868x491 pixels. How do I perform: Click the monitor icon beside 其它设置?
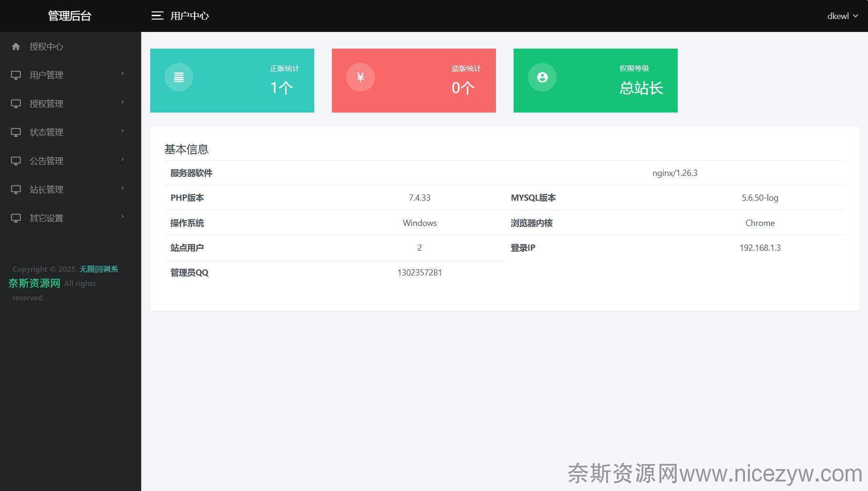pyautogui.click(x=16, y=218)
